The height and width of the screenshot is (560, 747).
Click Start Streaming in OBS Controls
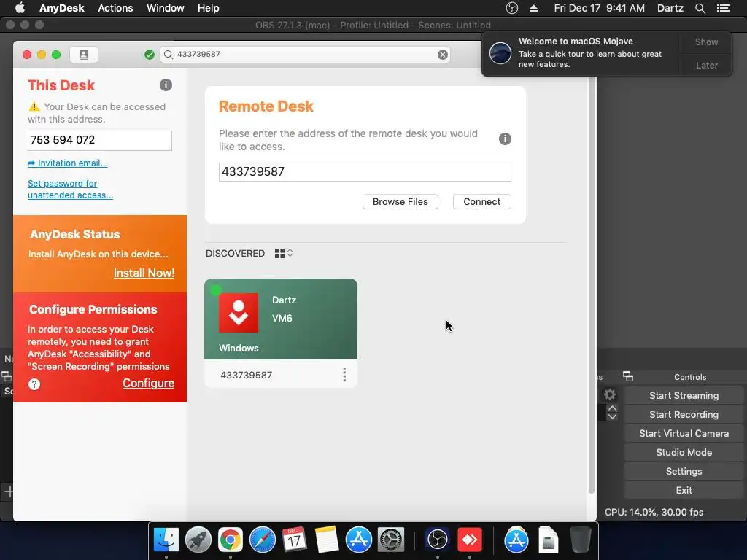point(684,396)
